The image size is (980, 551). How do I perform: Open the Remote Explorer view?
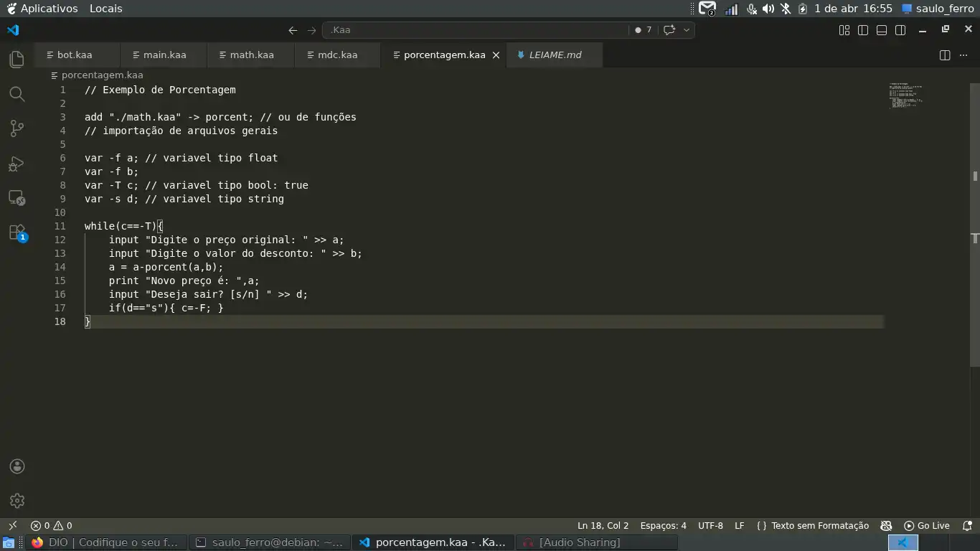click(17, 198)
